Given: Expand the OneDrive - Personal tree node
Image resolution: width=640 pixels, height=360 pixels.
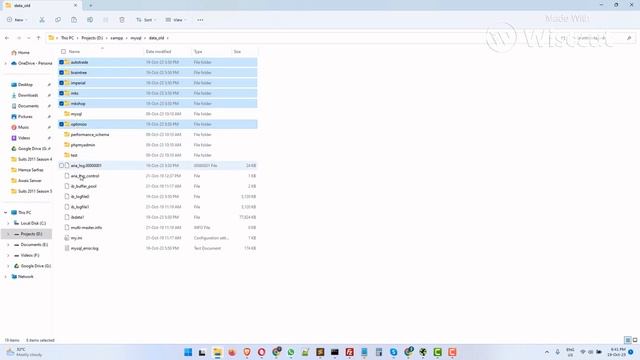Looking at the screenshot, I should click(5, 63).
